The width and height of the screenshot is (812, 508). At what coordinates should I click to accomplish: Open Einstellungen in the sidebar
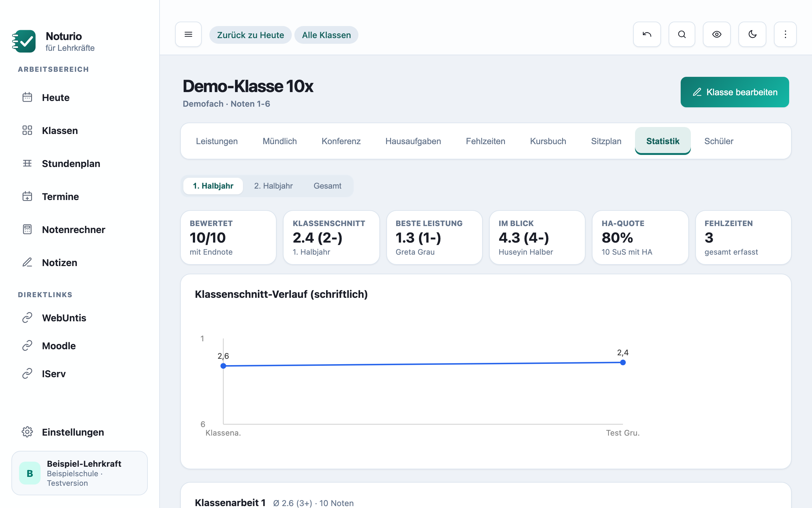point(80,432)
